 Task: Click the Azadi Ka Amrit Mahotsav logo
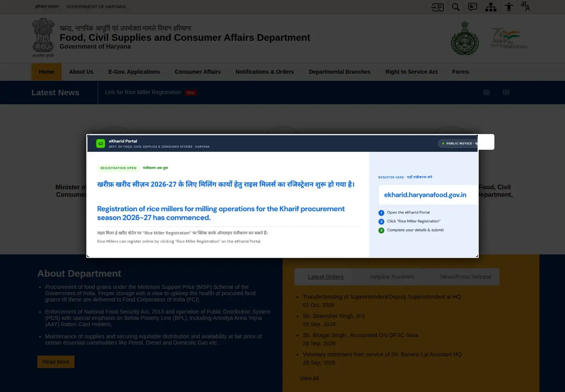tap(509, 38)
